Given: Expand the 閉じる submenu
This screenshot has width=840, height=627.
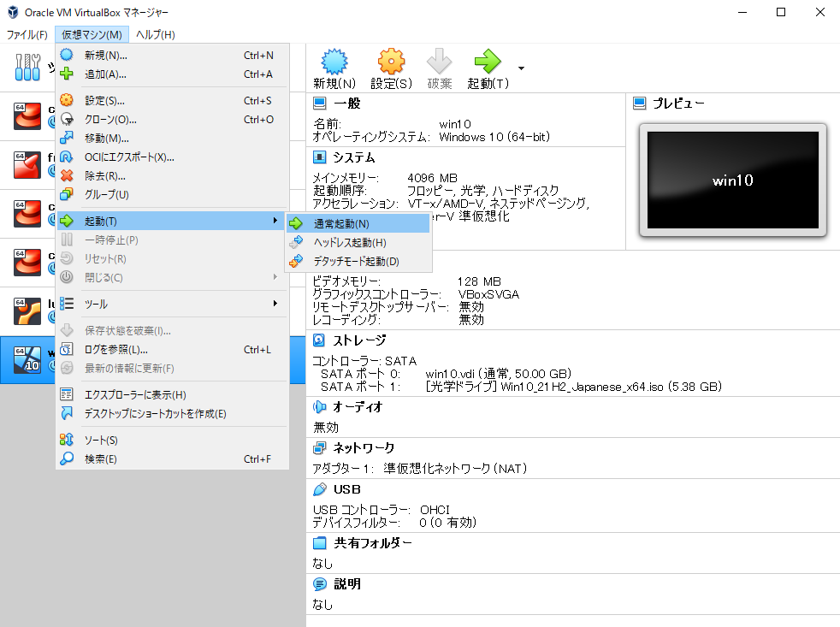Looking at the screenshot, I should pos(275,277).
